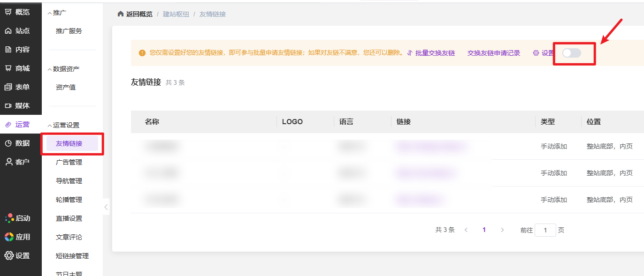Open 交换友链申请记录 records link

click(494, 53)
